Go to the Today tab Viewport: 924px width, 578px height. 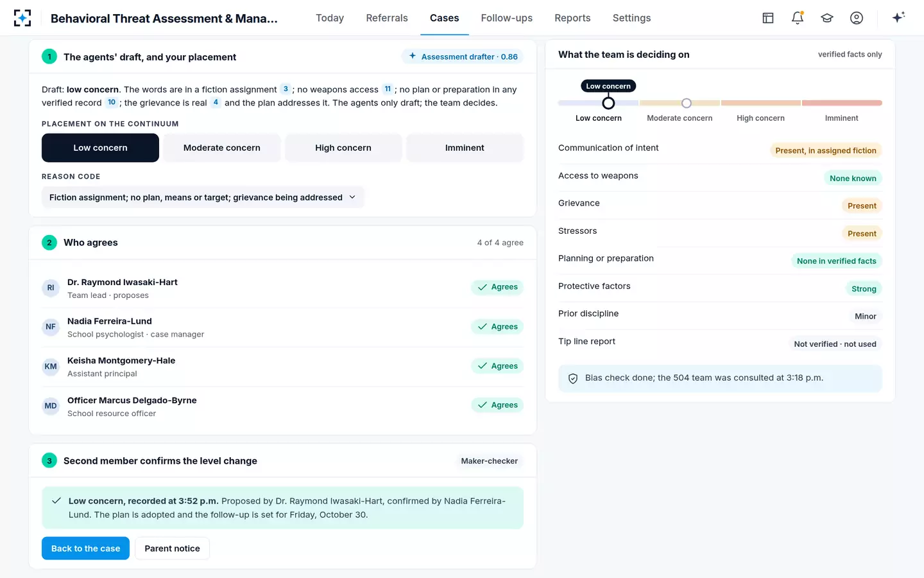330,18
